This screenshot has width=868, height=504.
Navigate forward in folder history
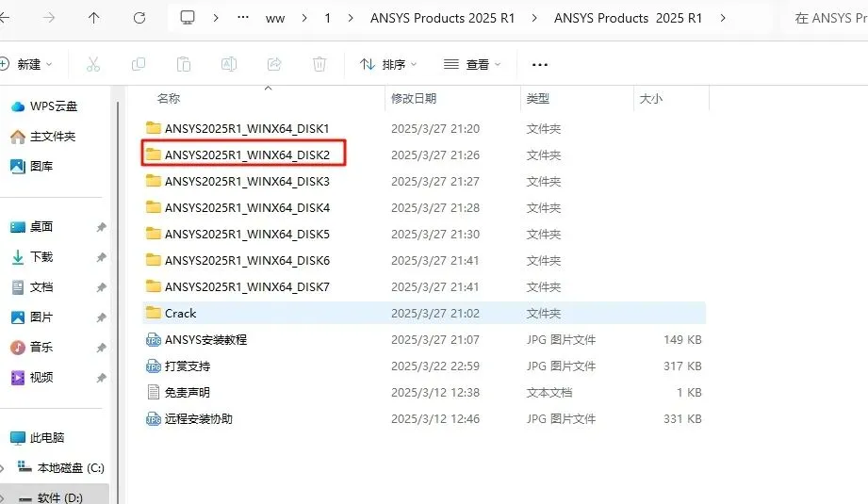[x=49, y=18]
